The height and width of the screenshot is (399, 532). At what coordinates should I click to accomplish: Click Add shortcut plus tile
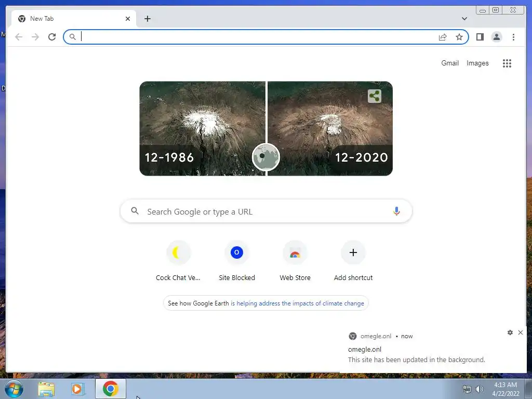click(353, 261)
